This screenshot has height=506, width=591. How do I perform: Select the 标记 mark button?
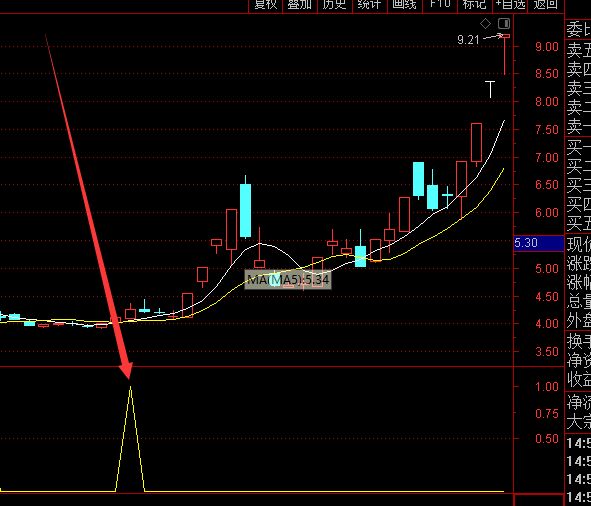tap(475, 5)
